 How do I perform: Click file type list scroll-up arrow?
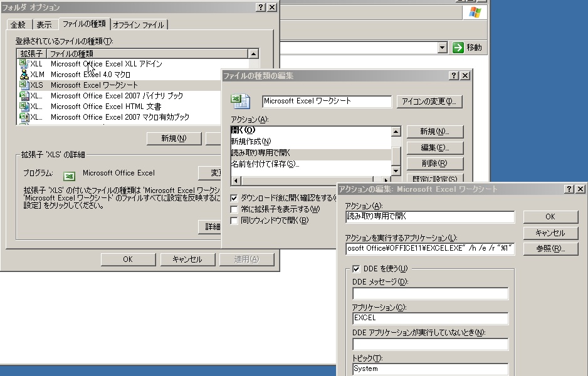(253, 54)
